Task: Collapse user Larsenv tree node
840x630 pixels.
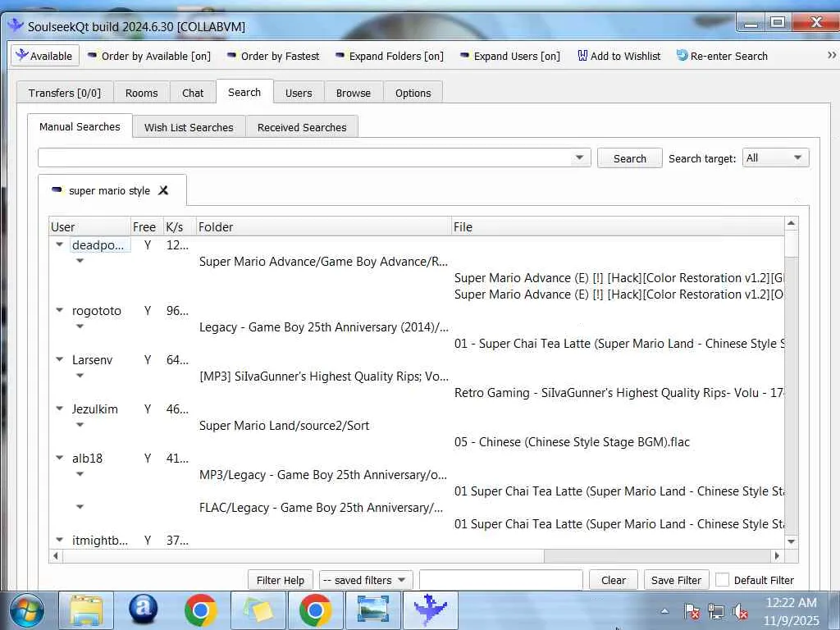Action: point(59,359)
